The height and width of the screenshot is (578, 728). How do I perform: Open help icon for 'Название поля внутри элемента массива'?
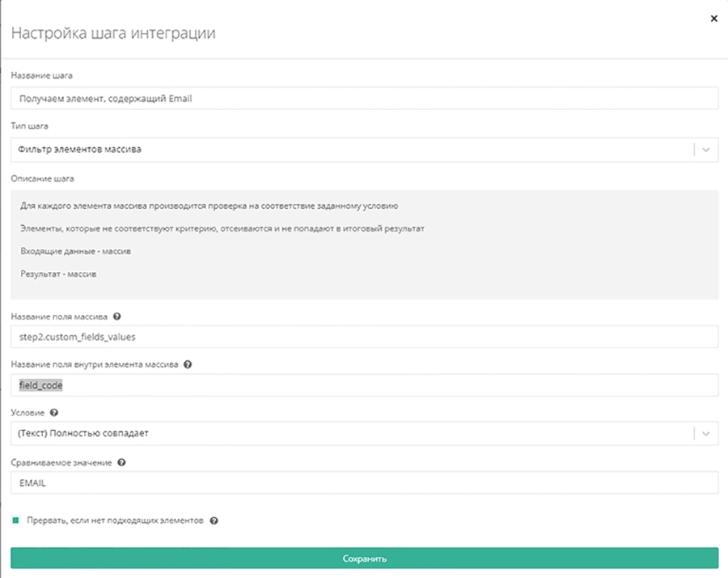tap(188, 364)
